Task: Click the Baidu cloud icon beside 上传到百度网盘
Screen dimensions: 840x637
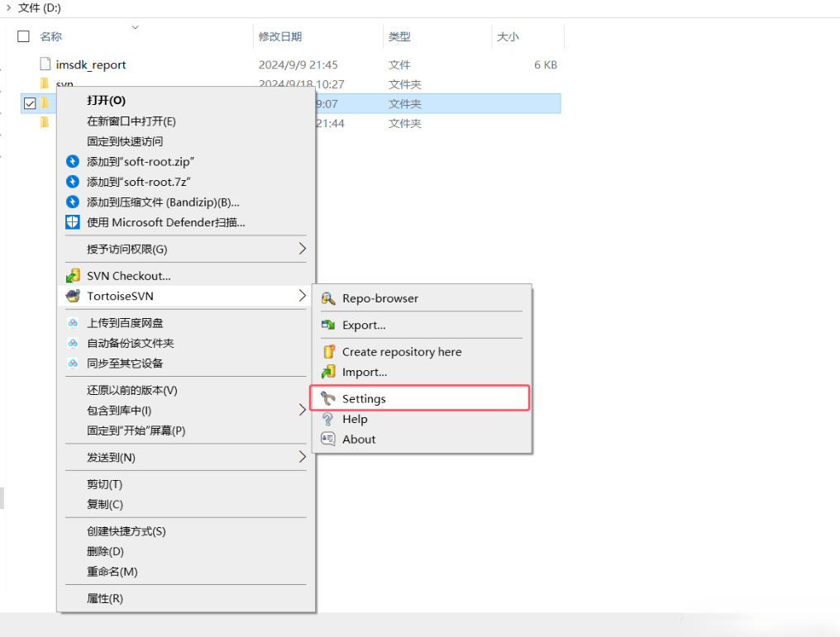Action: click(72, 323)
